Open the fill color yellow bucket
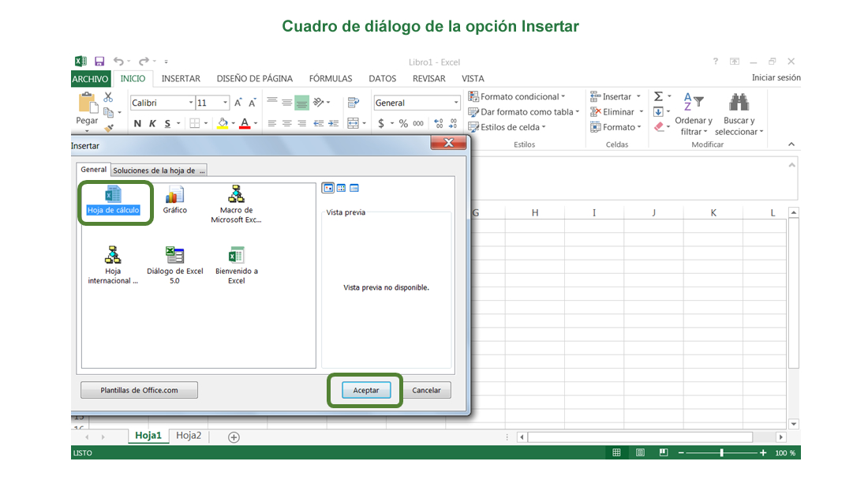Image resolution: width=868 pixels, height=480 pixels. click(x=223, y=123)
